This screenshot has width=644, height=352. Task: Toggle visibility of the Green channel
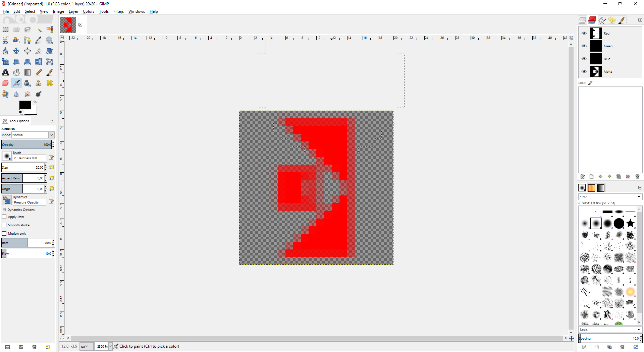coord(584,46)
